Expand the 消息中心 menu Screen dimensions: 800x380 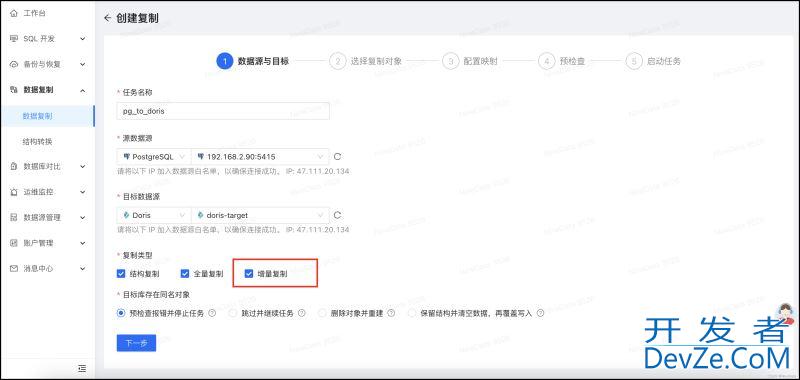[x=83, y=268]
